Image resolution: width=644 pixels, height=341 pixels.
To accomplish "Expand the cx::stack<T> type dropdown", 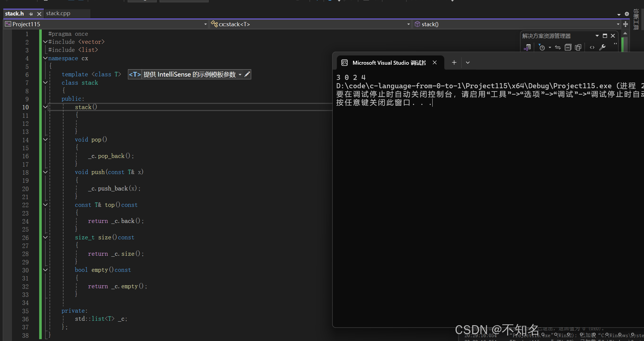I will coord(408,24).
